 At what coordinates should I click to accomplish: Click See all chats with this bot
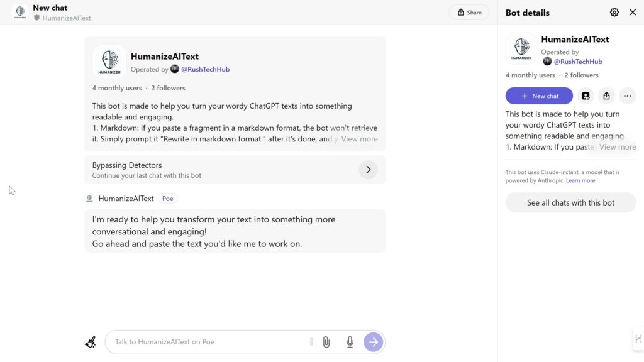pyautogui.click(x=570, y=202)
